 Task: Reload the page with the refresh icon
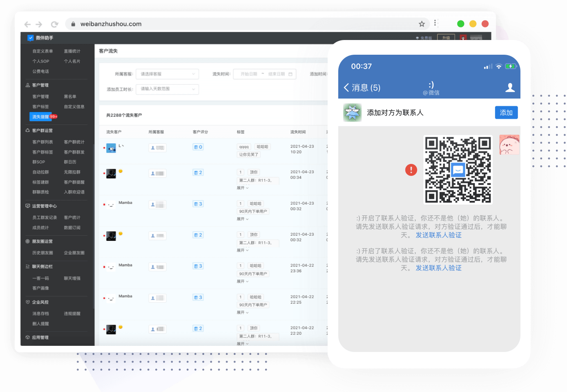coord(55,24)
